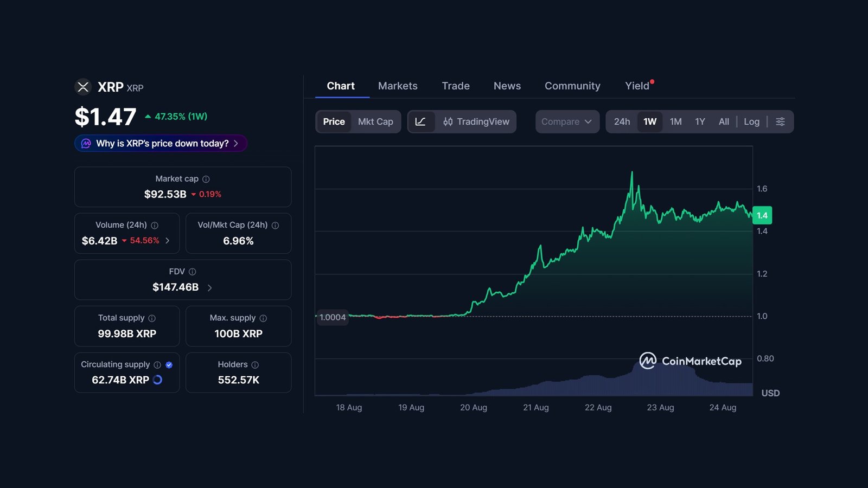The image size is (868, 488).
Task: Click the $92.53B market cap value
Action: (x=165, y=194)
